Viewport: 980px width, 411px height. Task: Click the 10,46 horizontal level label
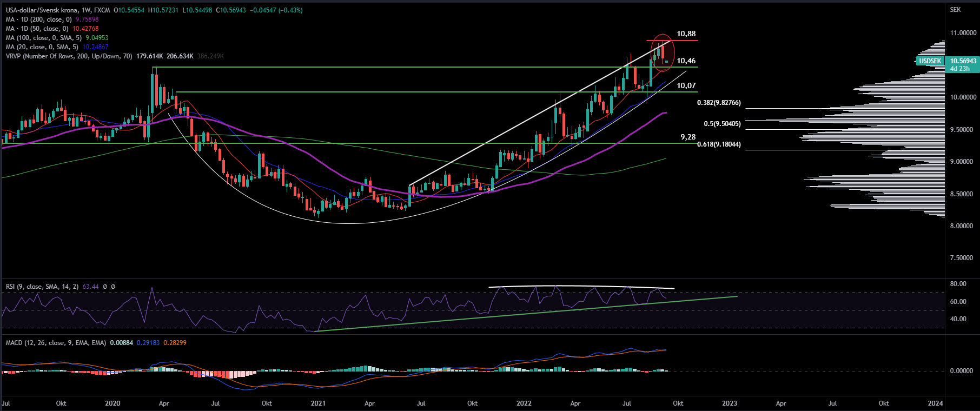(686, 61)
